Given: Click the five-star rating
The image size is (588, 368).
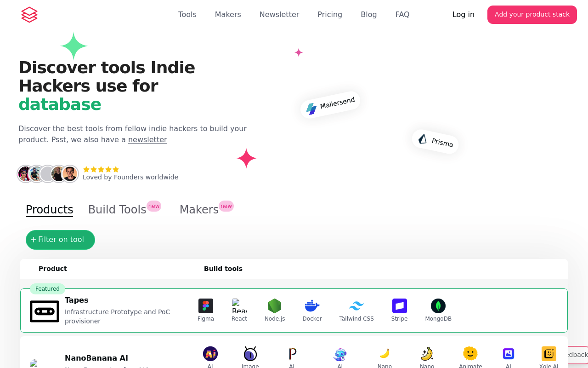Looking at the screenshot, I should [101, 169].
